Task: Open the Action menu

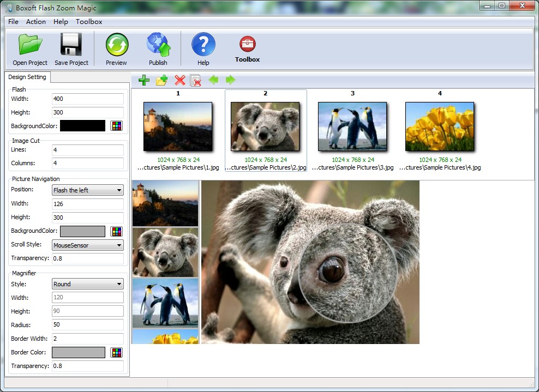Action: [36, 22]
